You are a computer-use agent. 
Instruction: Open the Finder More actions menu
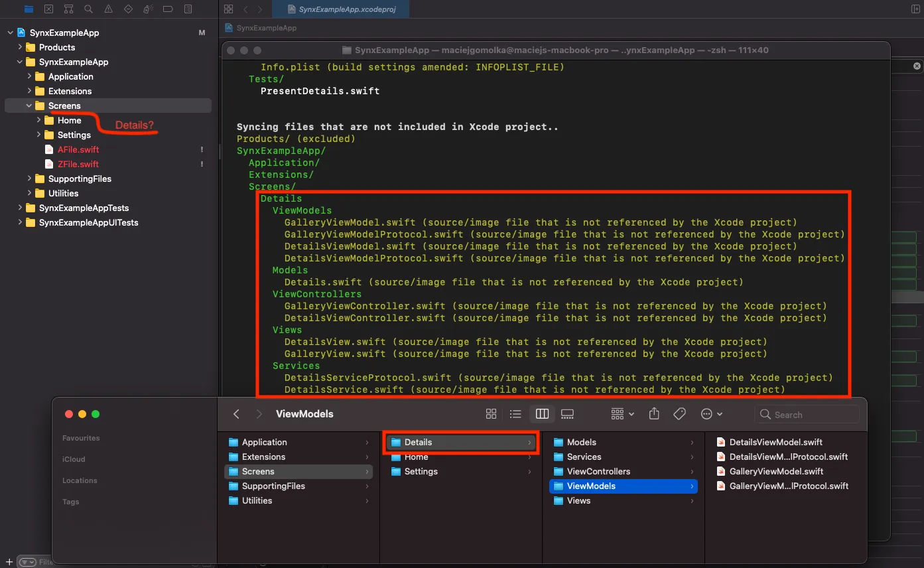click(712, 413)
